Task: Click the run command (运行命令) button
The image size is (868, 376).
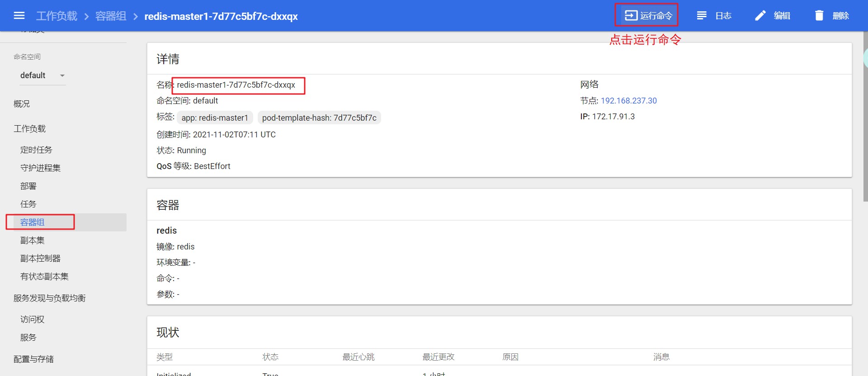Action: pyautogui.click(x=648, y=15)
